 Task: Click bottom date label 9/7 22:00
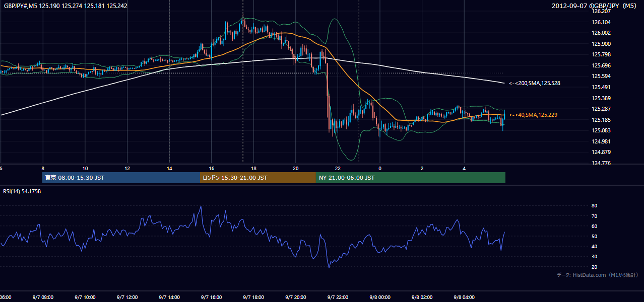(x=338, y=297)
